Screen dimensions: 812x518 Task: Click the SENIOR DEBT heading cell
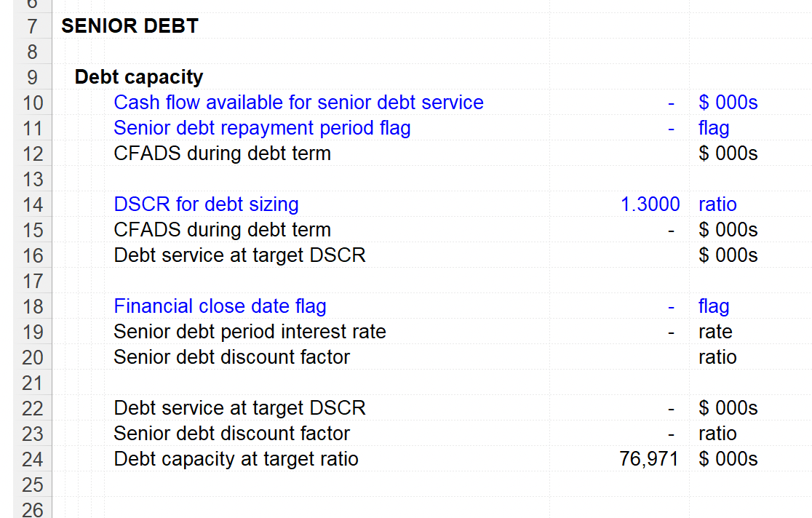130,26
